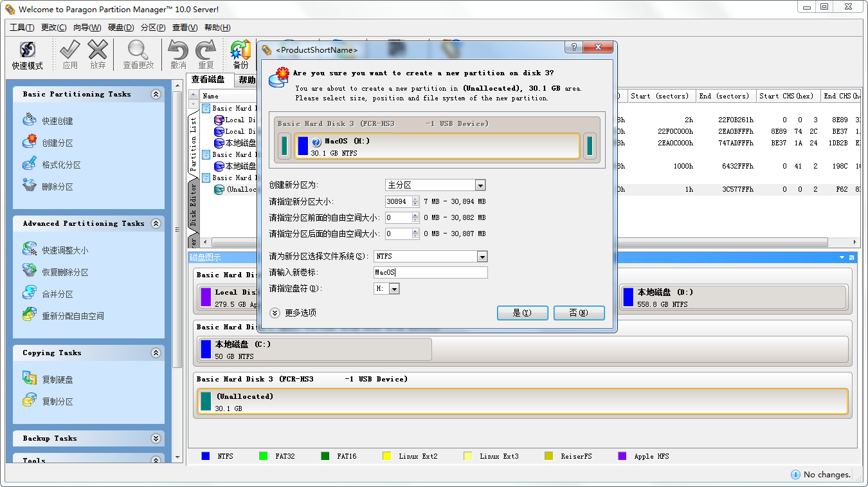
Task: Open the 更改(C) menu
Action: pyautogui.click(x=53, y=28)
